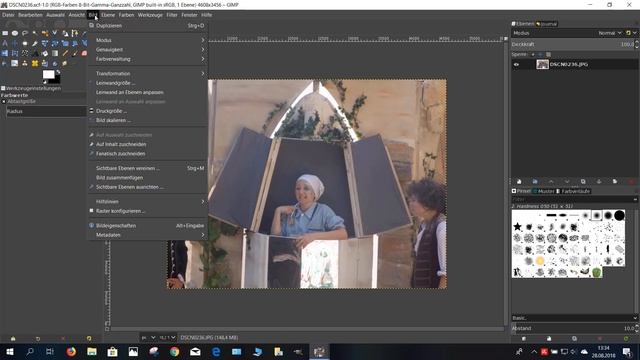Select the Rotate tool in toolbox
Image resolution: width=640 pixels, height=360 pixels.
pyautogui.click(x=55, y=43)
